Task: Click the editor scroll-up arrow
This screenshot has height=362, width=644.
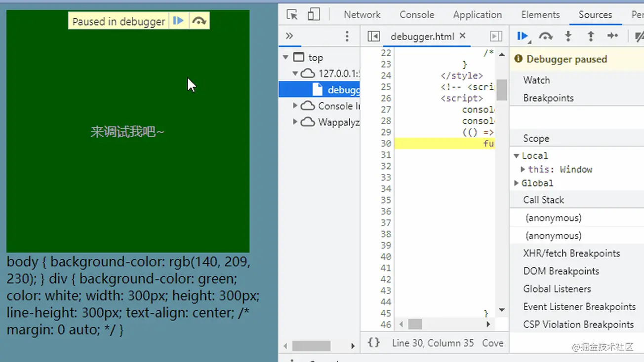Action: (502, 54)
